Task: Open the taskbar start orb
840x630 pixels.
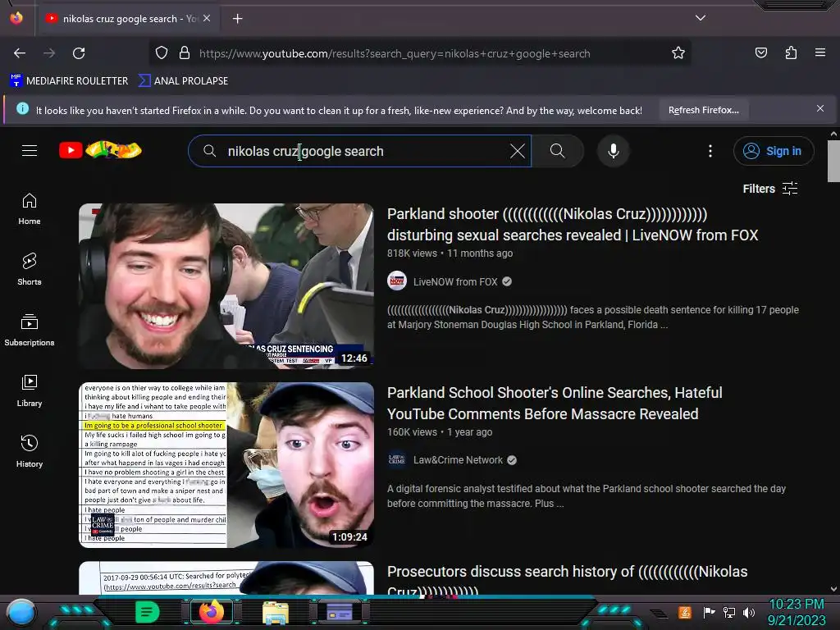Action: tap(21, 613)
